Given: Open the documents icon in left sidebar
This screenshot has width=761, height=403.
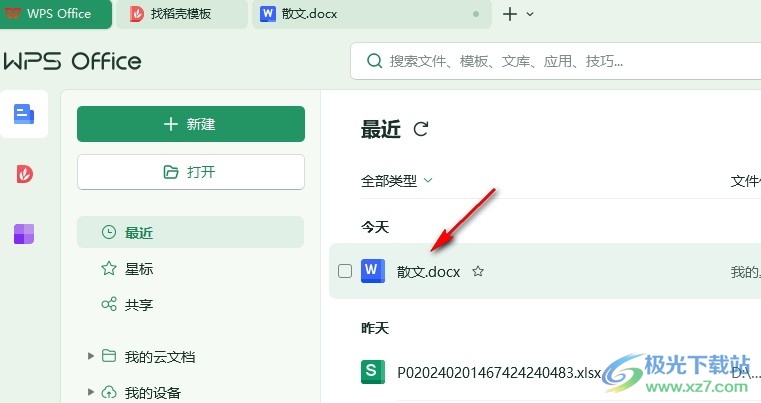Looking at the screenshot, I should point(24,114).
